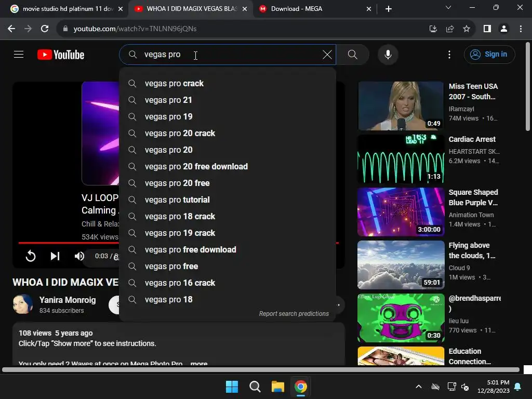
Task: Open Flying above the clouds video title
Action: click(x=472, y=250)
